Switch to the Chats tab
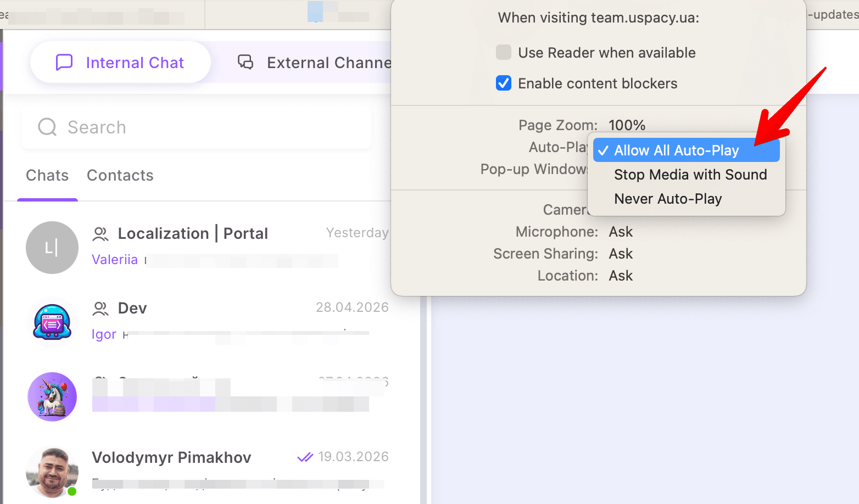Screen dimensions: 859x504 47,175
